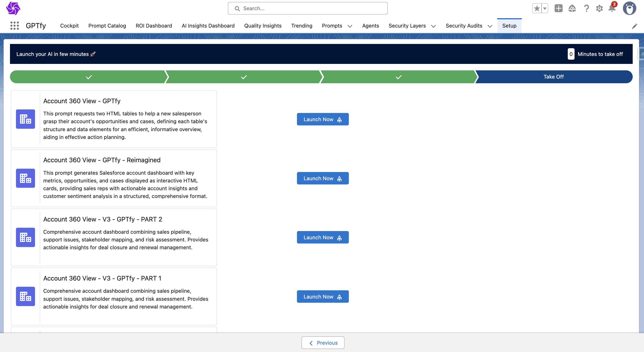This screenshot has height=352, width=644.
Task: Launch the Account 360 View - GPTfy prompt
Action: click(322, 119)
